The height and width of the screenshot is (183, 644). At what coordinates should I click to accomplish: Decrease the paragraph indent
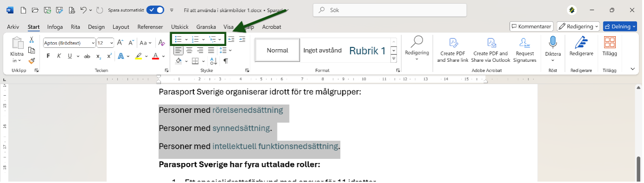(231, 39)
